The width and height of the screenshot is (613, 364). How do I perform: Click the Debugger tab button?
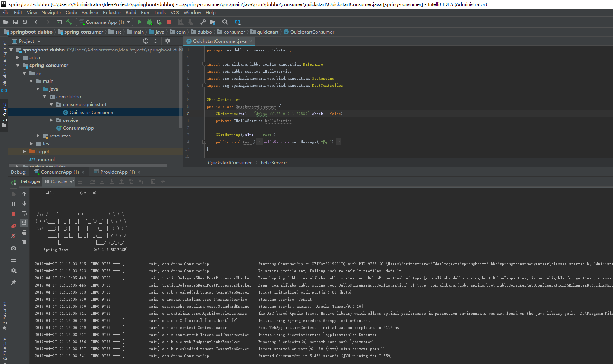(x=31, y=182)
